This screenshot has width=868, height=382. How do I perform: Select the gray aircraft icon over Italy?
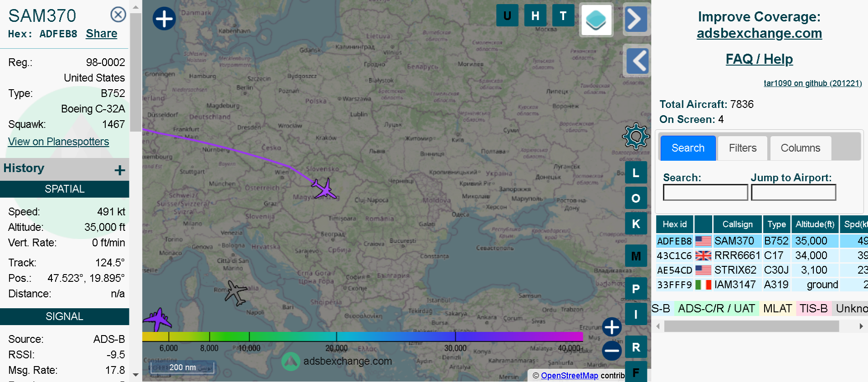[x=236, y=293]
